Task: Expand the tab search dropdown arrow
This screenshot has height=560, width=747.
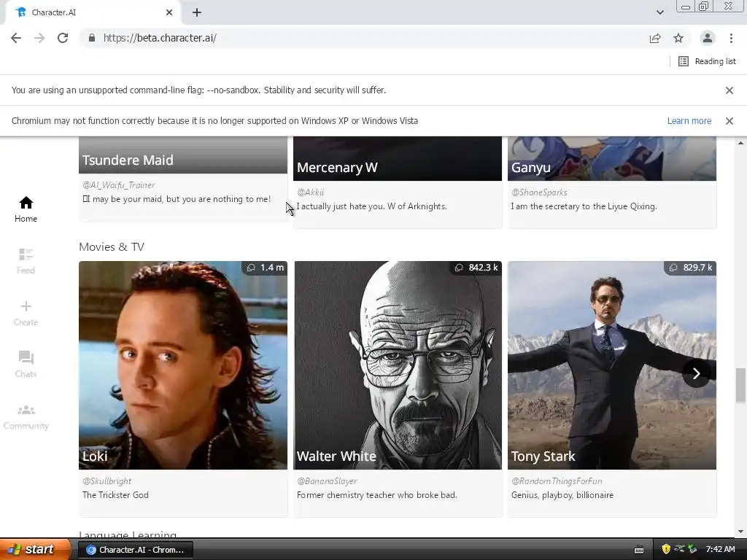Action: (x=659, y=12)
